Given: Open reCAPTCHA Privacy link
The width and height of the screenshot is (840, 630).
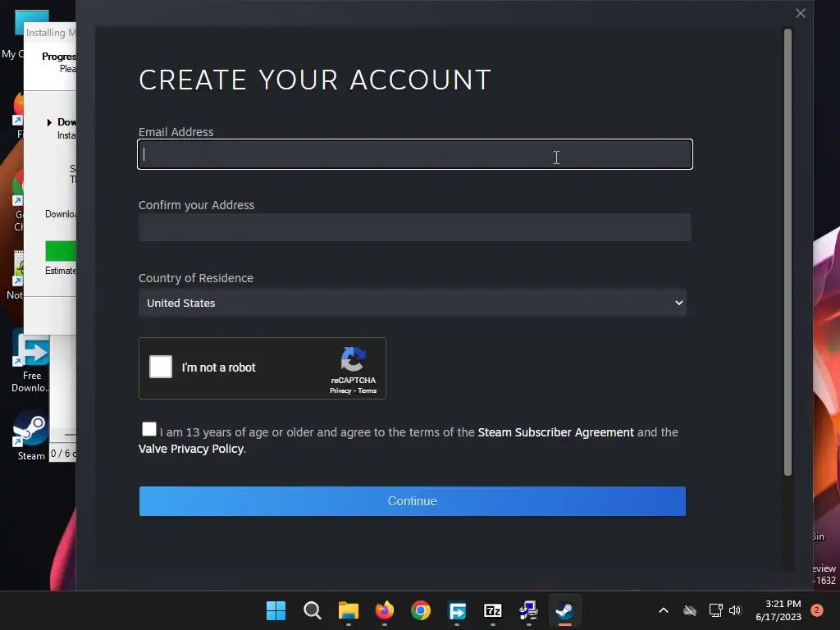Looking at the screenshot, I should (340, 390).
